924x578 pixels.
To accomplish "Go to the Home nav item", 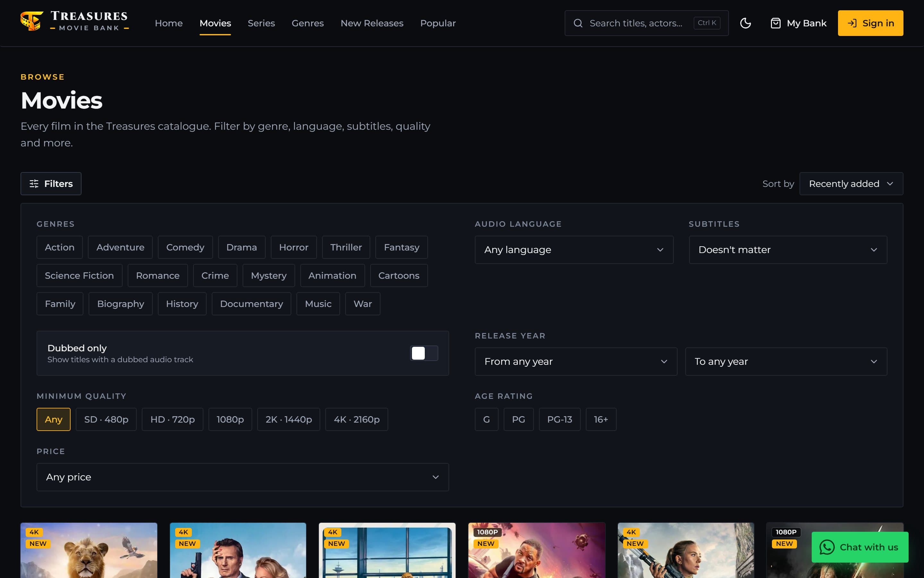I will [x=169, y=23].
